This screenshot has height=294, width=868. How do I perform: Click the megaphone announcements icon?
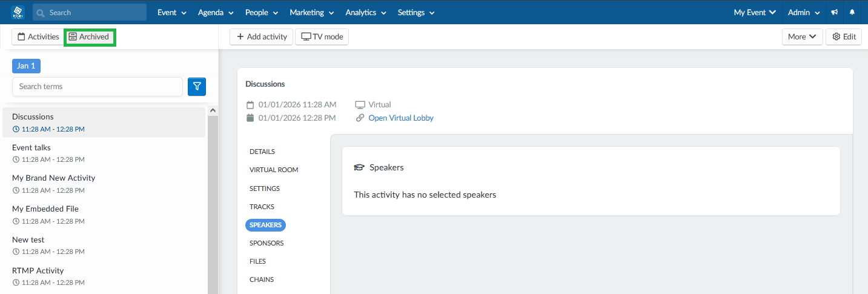click(x=835, y=12)
